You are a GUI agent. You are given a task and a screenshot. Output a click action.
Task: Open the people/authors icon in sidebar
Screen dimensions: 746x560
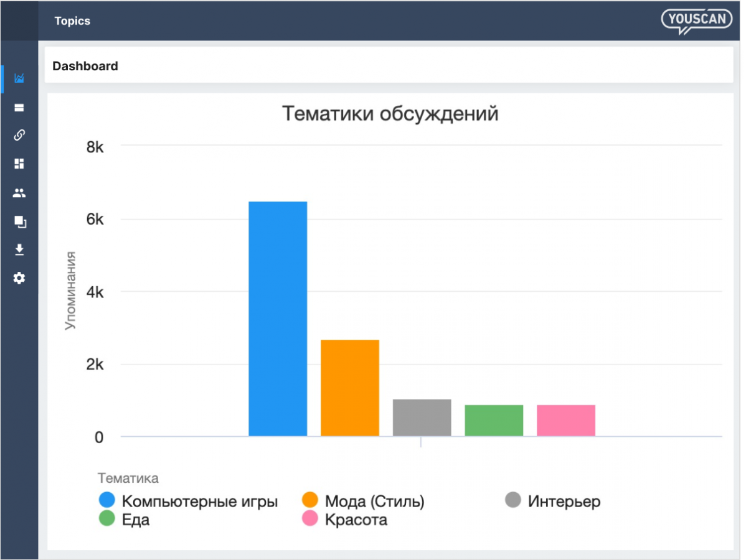tap(19, 193)
